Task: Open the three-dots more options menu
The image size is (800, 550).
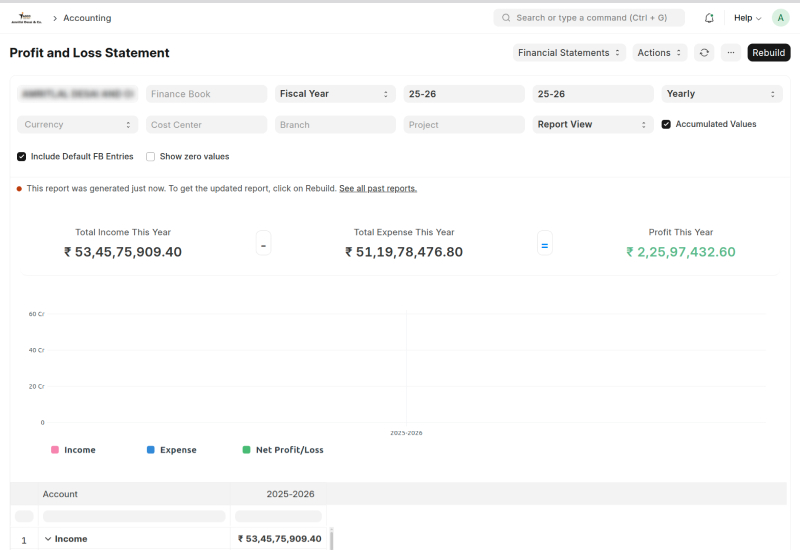Action: tap(731, 53)
